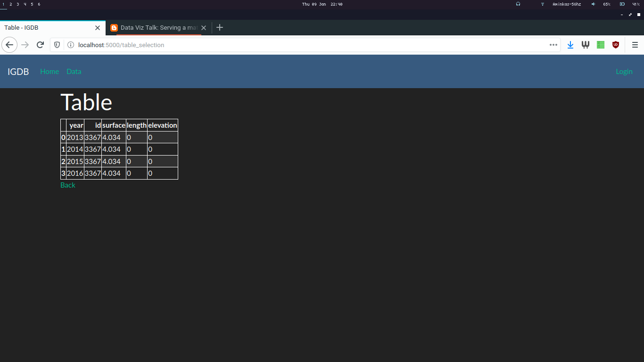The height and width of the screenshot is (362, 644).
Task: Open the Data navigation link
Action: (x=74, y=72)
